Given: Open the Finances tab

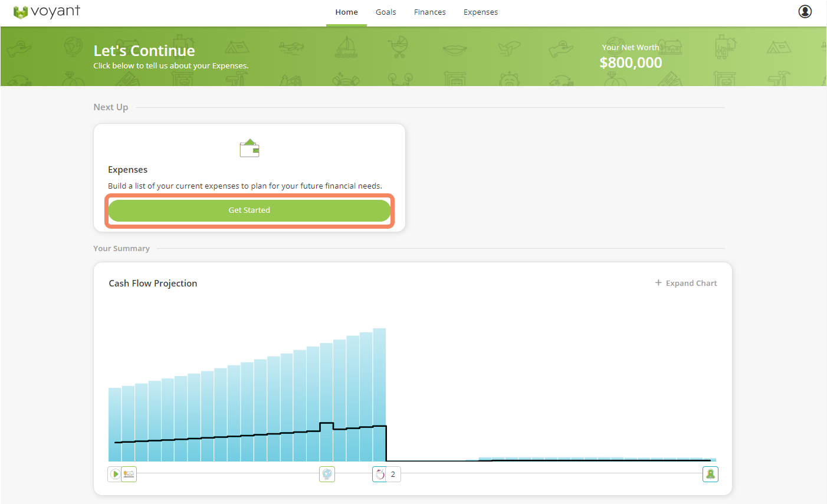Looking at the screenshot, I should point(429,12).
